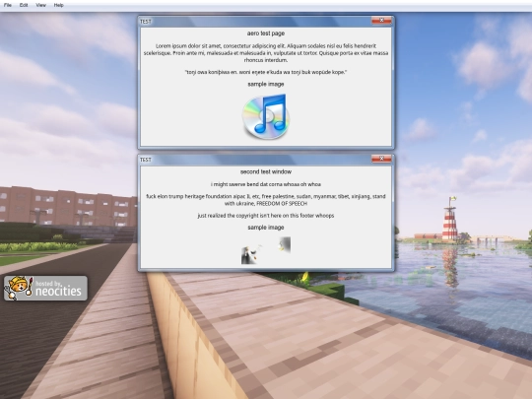
Task: Click the first TEST window title bar label
Action: [x=146, y=22]
